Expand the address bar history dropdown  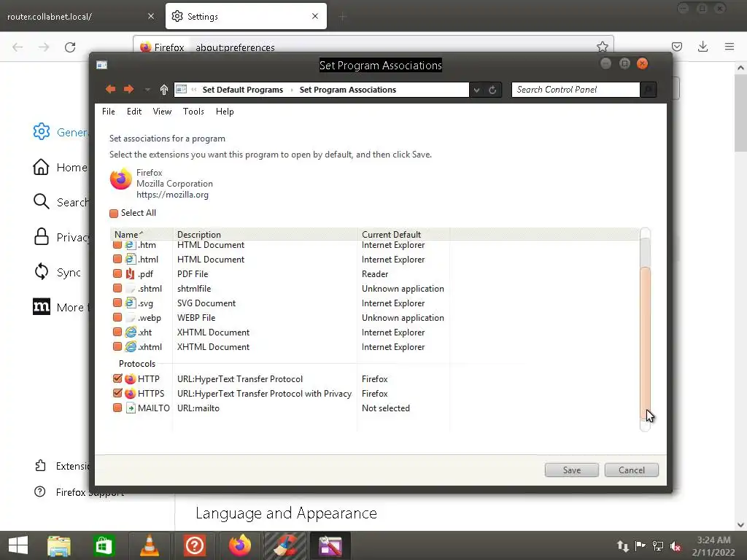pos(476,90)
